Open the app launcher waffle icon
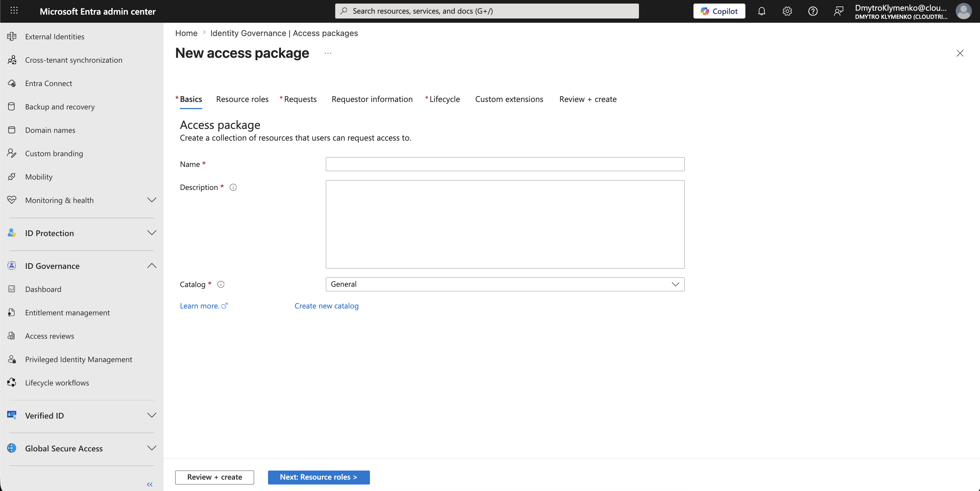The image size is (980, 491). pos(14,11)
